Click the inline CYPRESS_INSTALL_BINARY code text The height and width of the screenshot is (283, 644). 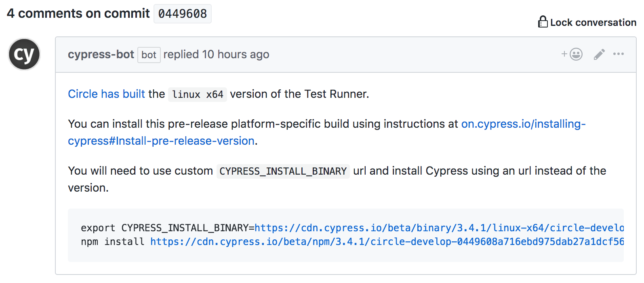click(x=283, y=171)
